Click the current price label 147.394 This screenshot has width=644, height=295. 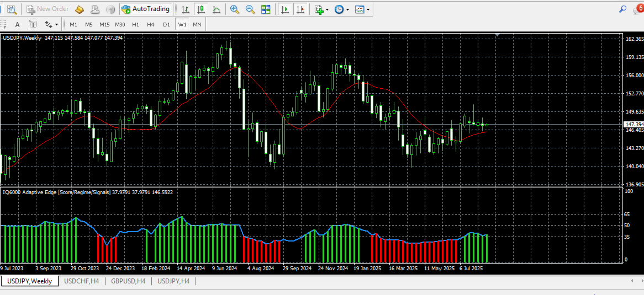coord(634,124)
